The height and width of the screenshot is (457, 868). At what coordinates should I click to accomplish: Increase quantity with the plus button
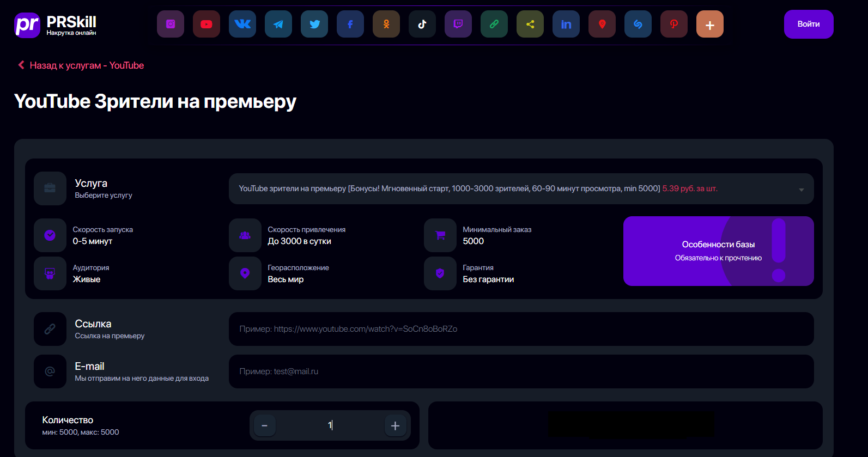(396, 425)
